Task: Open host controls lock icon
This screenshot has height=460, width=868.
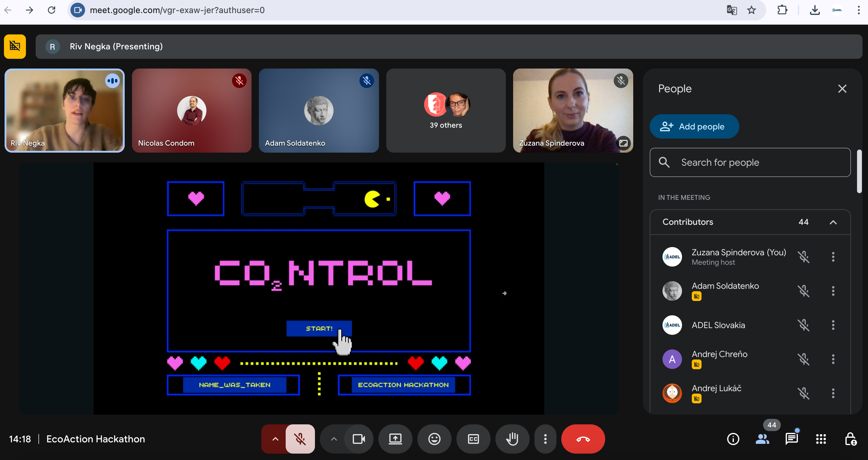Action: [x=850, y=439]
